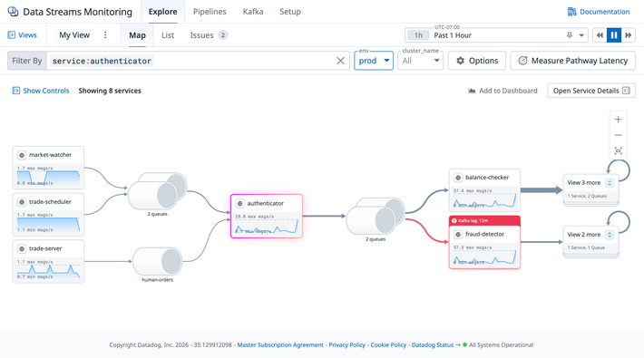Select the Map view tab
The image size is (644, 358).
(x=137, y=35)
